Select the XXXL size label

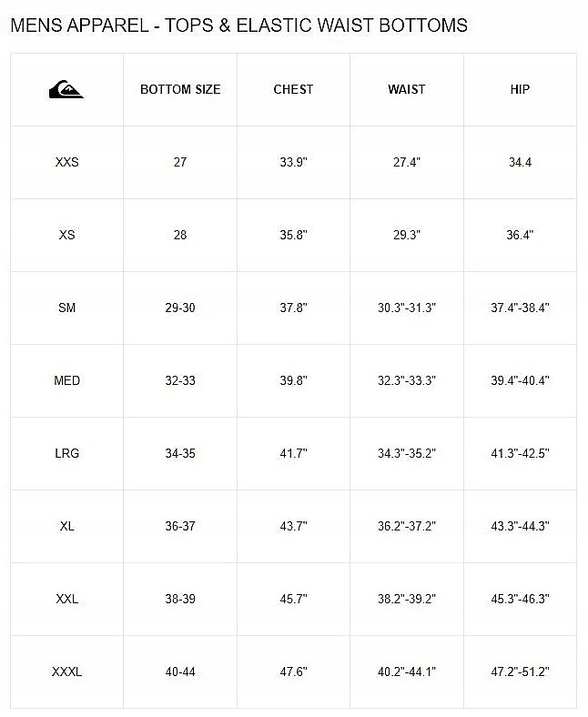(x=66, y=672)
